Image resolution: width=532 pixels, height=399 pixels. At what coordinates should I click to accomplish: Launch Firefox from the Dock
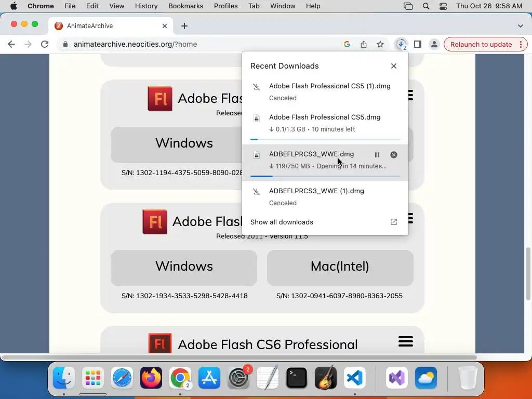pyautogui.click(x=151, y=378)
